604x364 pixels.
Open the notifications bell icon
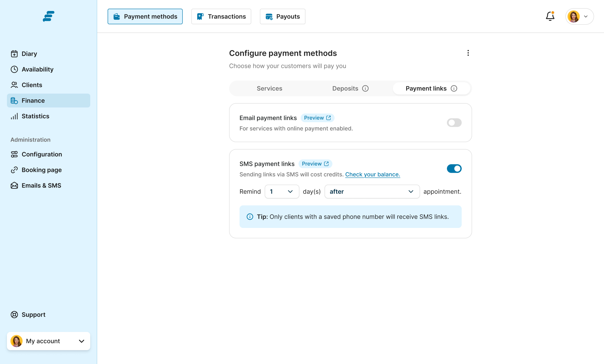click(550, 16)
